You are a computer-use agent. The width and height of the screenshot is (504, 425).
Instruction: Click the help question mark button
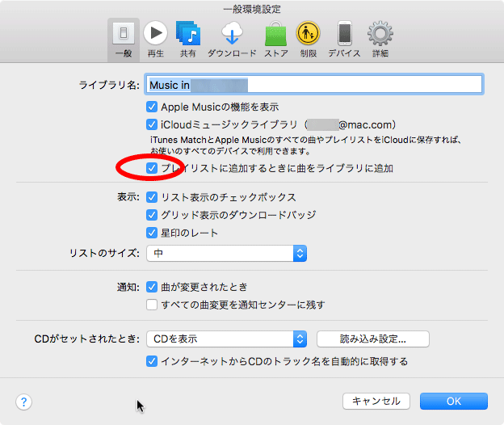[23, 402]
